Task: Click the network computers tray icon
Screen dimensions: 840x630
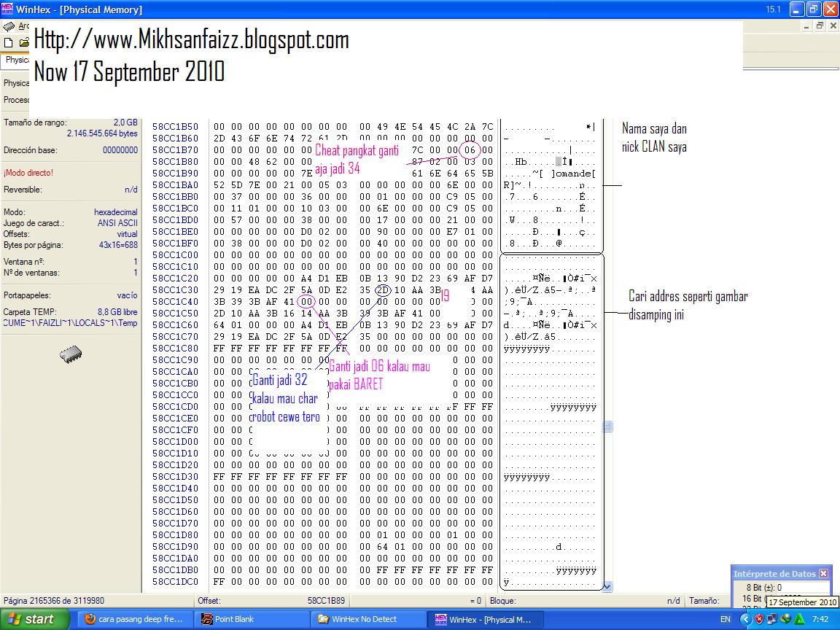Action: click(772, 619)
